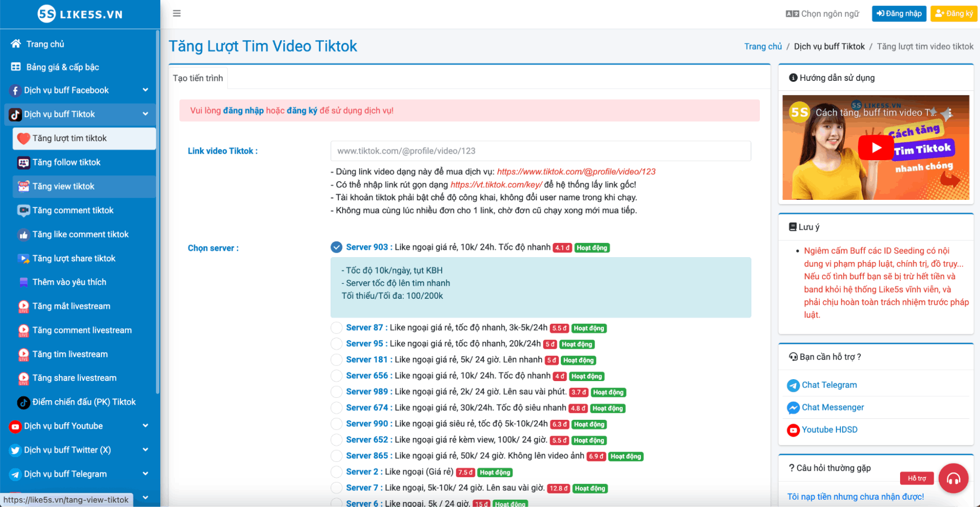Open Tăng follow tiktok in the sidebar
Image resolution: width=980 pixels, height=507 pixels.
(66, 162)
